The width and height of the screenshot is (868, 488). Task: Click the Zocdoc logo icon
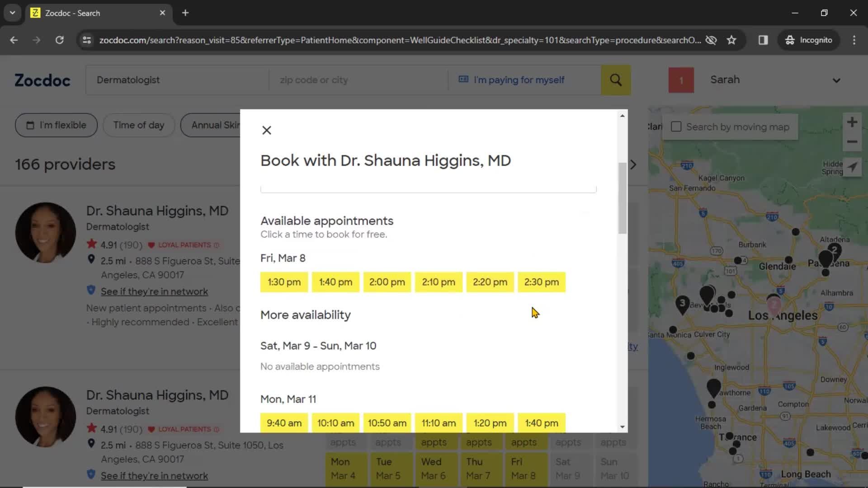(x=41, y=80)
